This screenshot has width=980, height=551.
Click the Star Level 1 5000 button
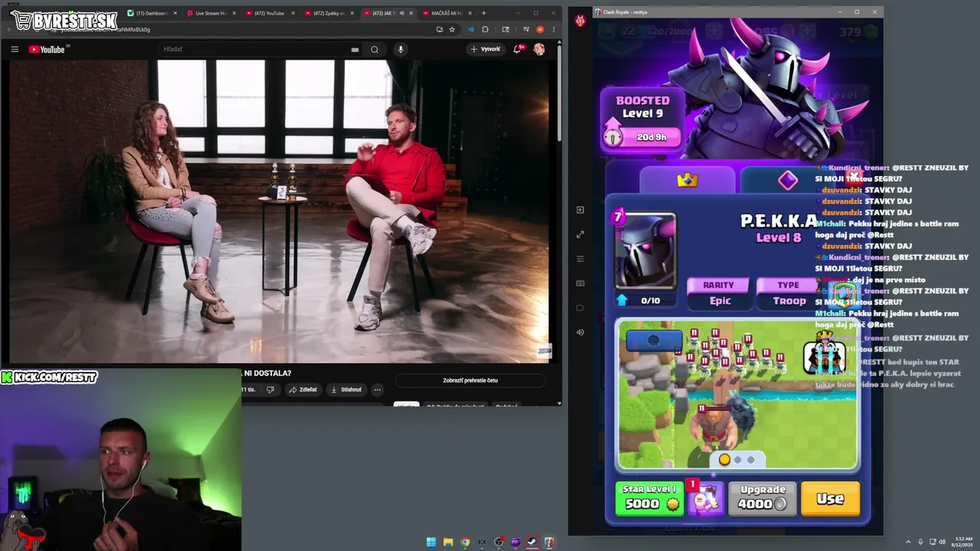[649, 497]
